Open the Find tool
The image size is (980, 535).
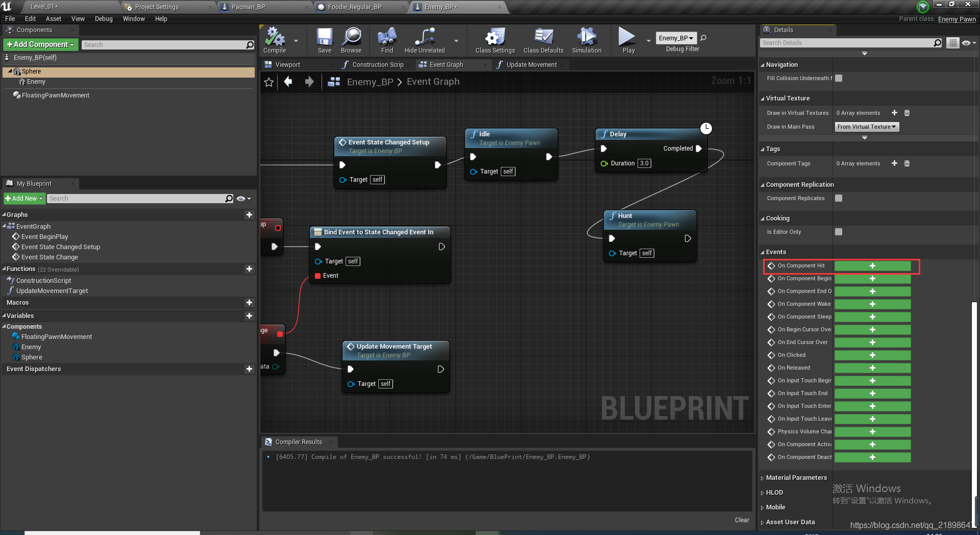click(x=387, y=40)
